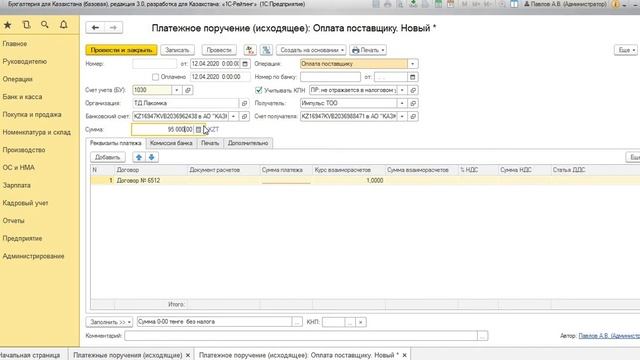
Task: Open the Еще menu at top right
Action: 625,50
